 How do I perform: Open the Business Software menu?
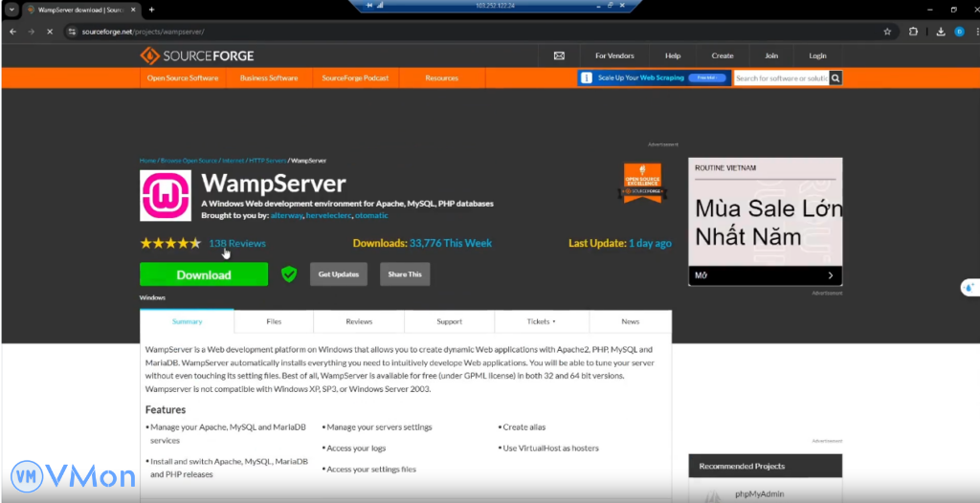[x=269, y=78]
